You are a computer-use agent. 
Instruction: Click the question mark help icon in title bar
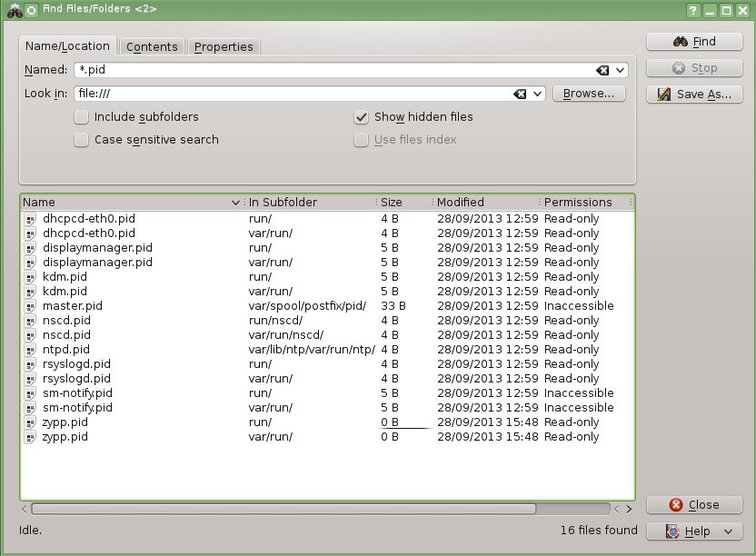[x=692, y=9]
